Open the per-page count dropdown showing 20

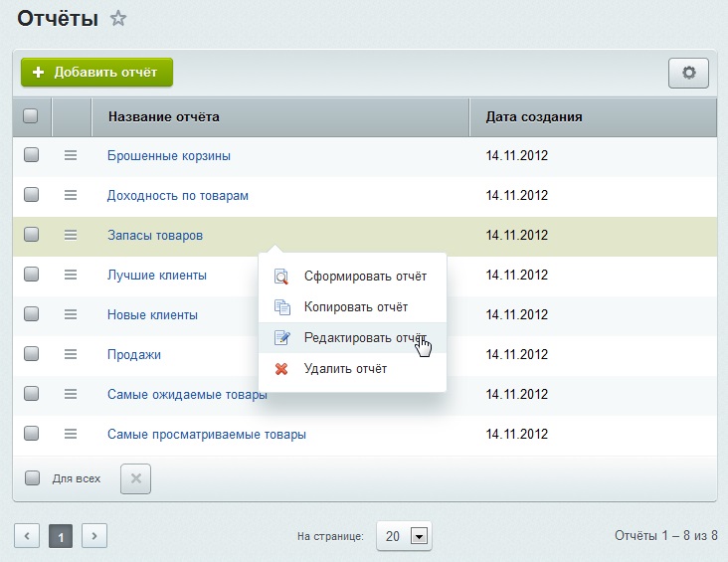pos(404,536)
